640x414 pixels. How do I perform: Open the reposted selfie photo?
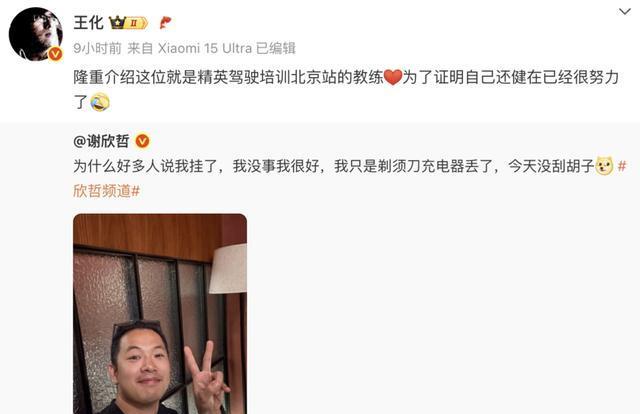point(160,314)
